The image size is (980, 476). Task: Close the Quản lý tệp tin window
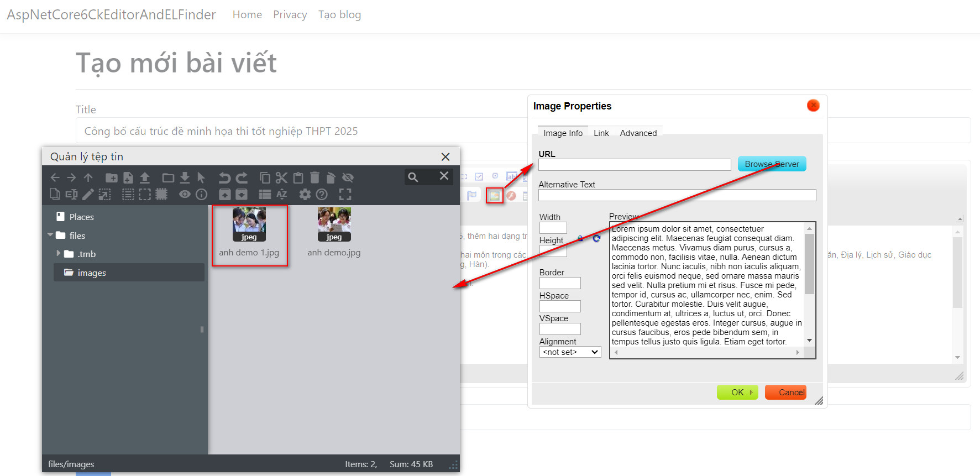[446, 157]
